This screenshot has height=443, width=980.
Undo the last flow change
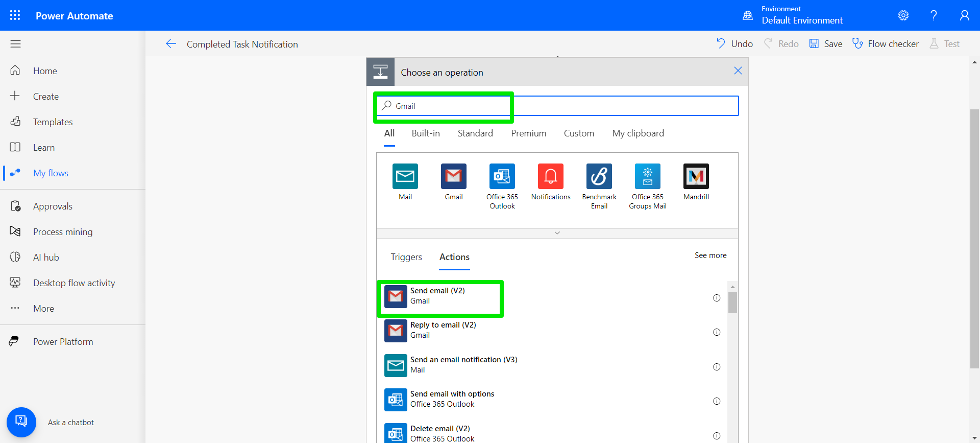point(734,44)
